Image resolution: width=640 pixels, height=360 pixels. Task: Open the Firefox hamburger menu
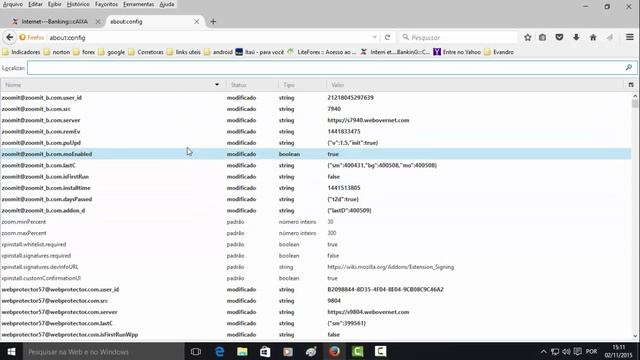click(630, 37)
